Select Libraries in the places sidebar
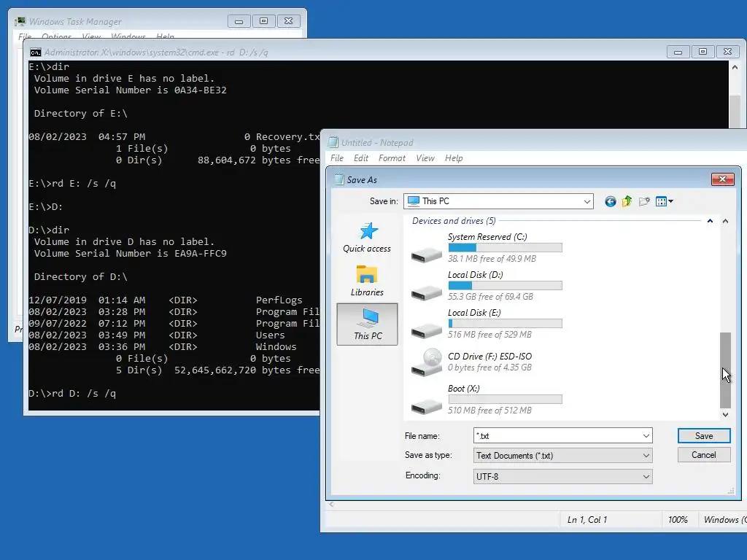 pos(367,281)
